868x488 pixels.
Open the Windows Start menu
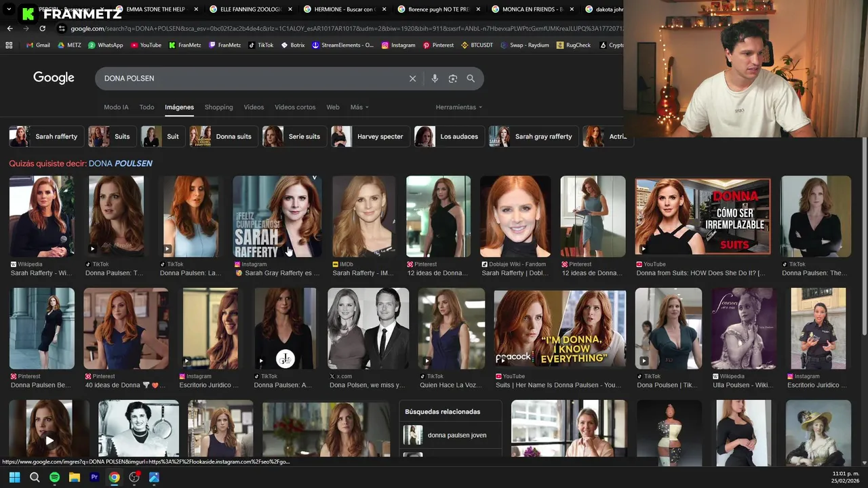[14, 477]
